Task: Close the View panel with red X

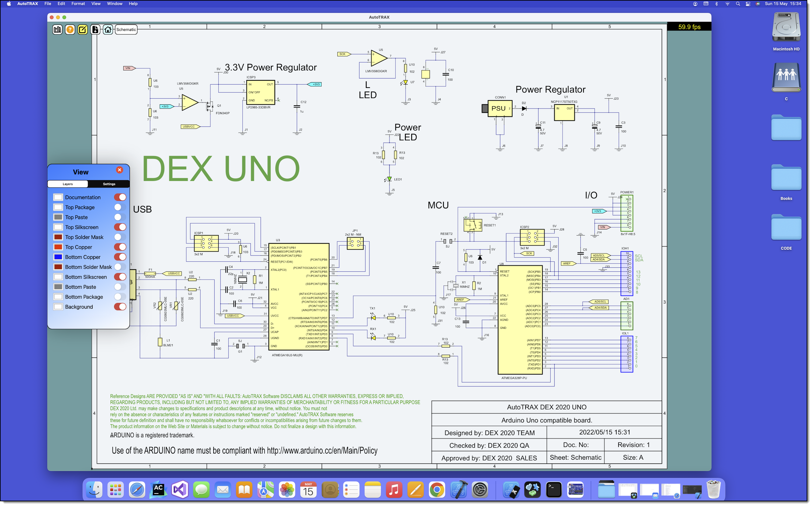Action: click(119, 170)
